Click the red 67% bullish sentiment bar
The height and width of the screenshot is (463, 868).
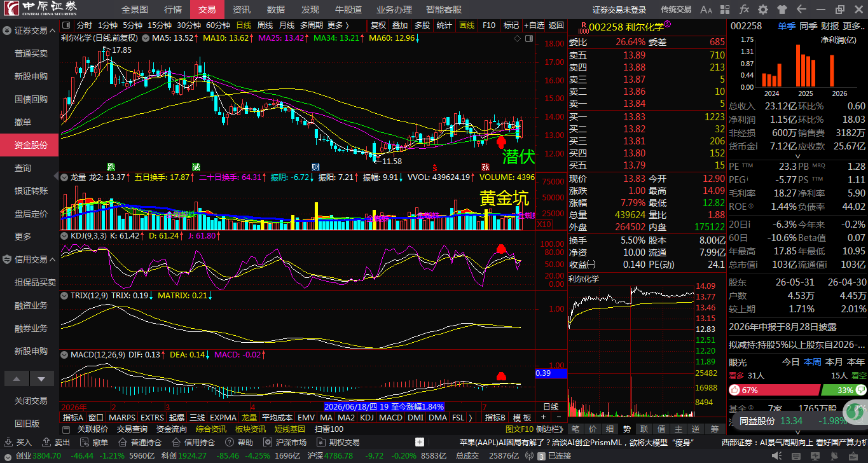pos(773,390)
